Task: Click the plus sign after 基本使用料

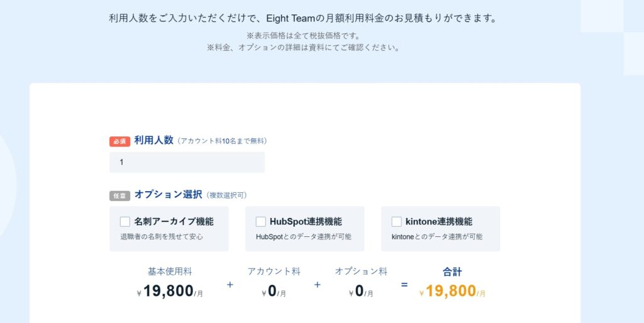Action: click(230, 285)
